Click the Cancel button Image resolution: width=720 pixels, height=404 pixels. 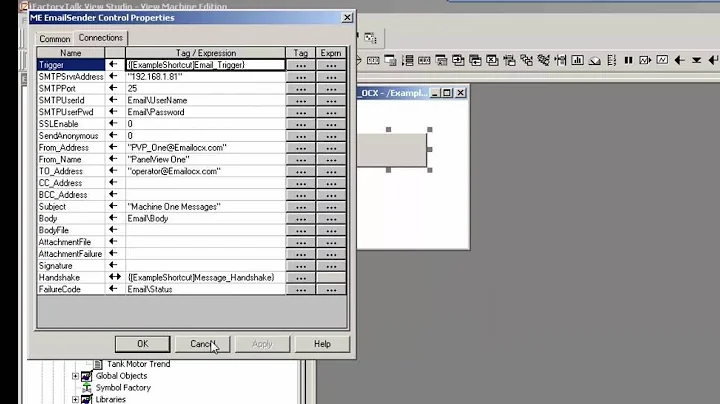click(202, 344)
